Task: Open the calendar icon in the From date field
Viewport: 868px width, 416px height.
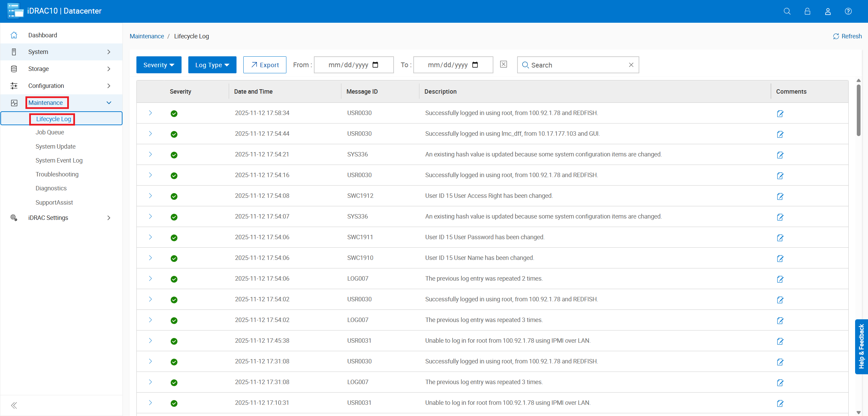Action: pos(376,64)
